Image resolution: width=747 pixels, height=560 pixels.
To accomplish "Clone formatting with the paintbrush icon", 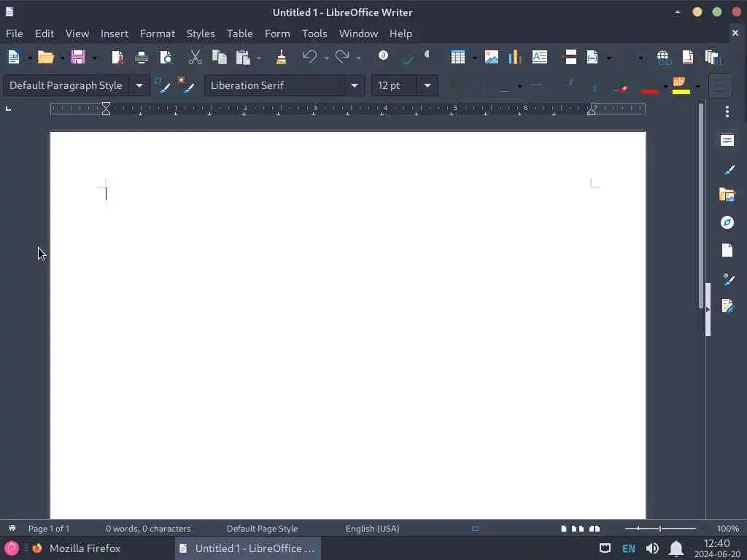I will pos(281,58).
